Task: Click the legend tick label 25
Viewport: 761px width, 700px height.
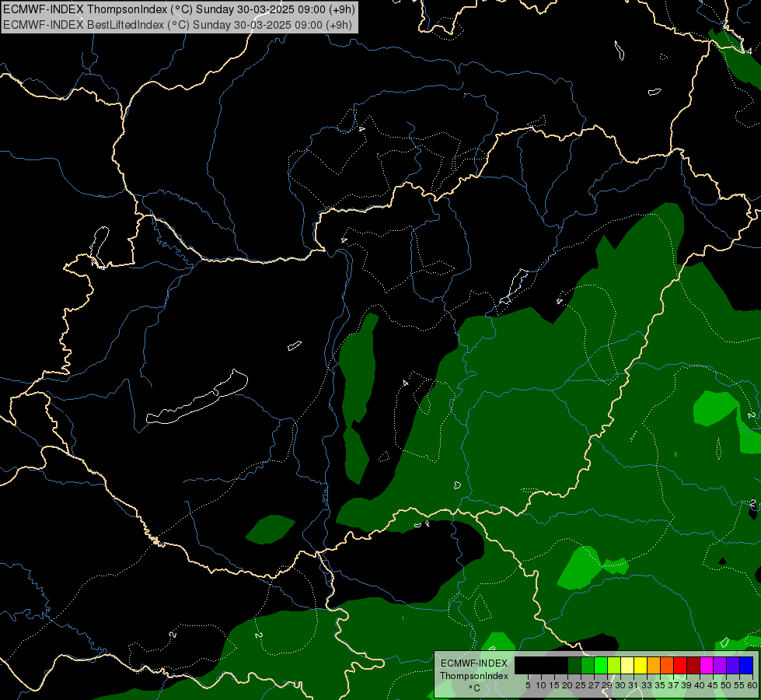Action: (581, 685)
